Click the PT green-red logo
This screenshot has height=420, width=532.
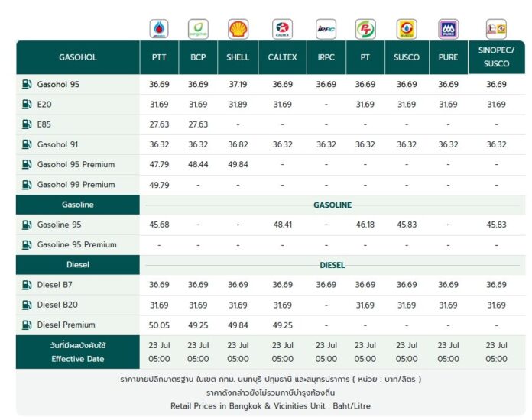click(x=365, y=29)
